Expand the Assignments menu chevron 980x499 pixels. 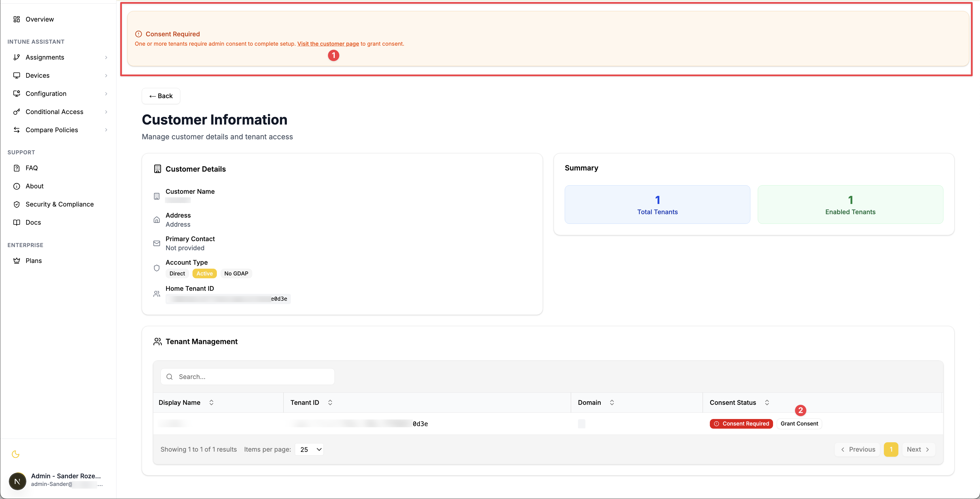pos(106,58)
